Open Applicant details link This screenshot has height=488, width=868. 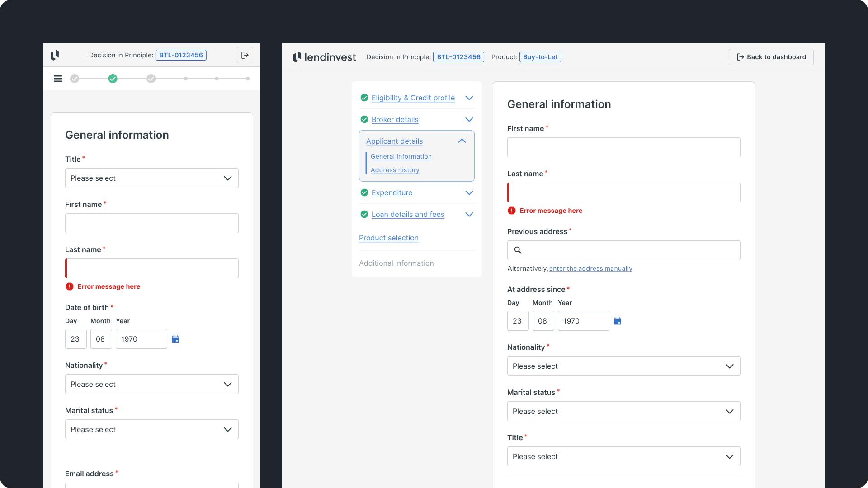tap(395, 141)
